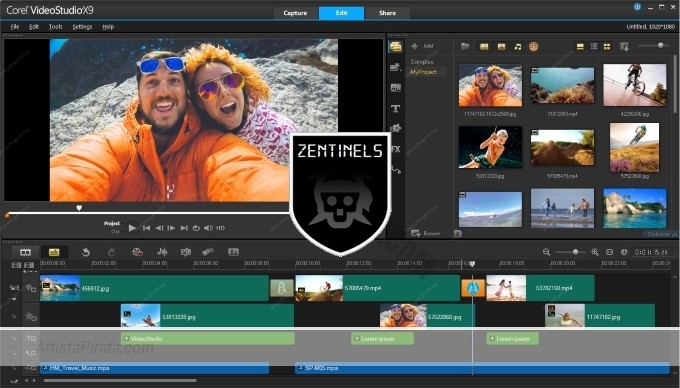Open the Track Motion icon
Screen dimensions: 680x388
coord(208,252)
